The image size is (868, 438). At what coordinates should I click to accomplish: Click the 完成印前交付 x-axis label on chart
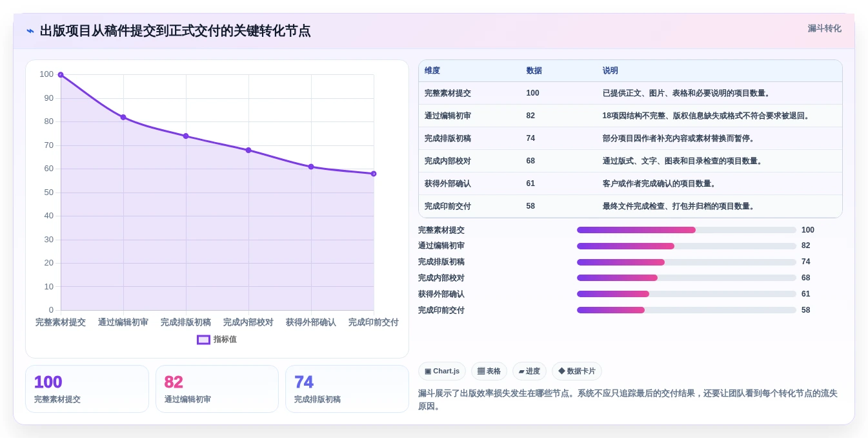(x=374, y=322)
